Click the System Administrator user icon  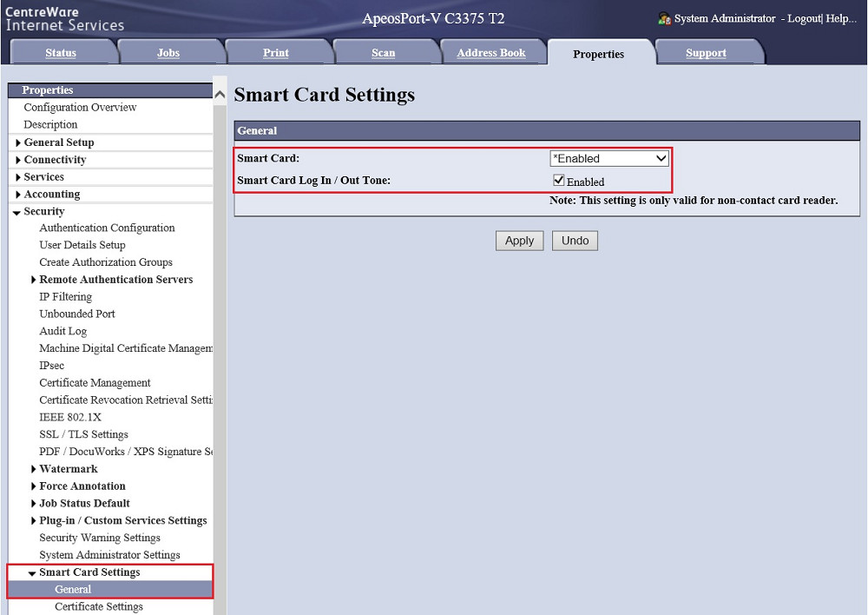coord(664,19)
